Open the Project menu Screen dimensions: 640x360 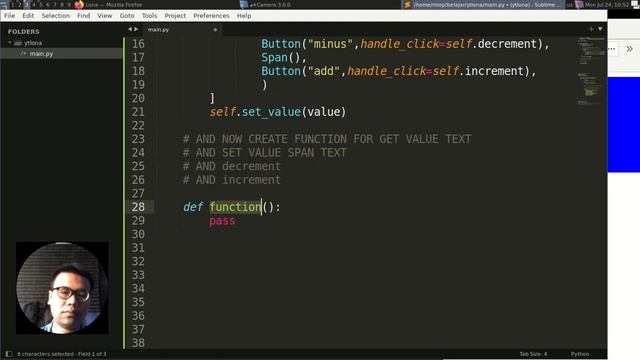(x=175, y=16)
